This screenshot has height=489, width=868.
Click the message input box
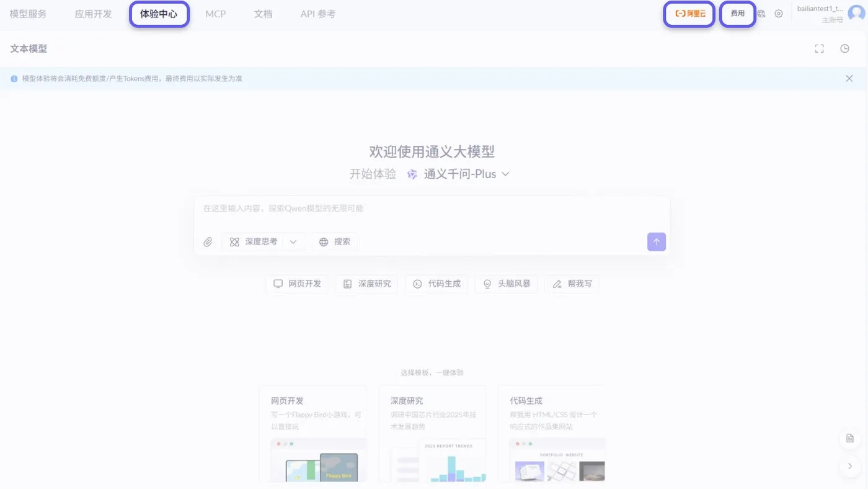pyautogui.click(x=432, y=209)
